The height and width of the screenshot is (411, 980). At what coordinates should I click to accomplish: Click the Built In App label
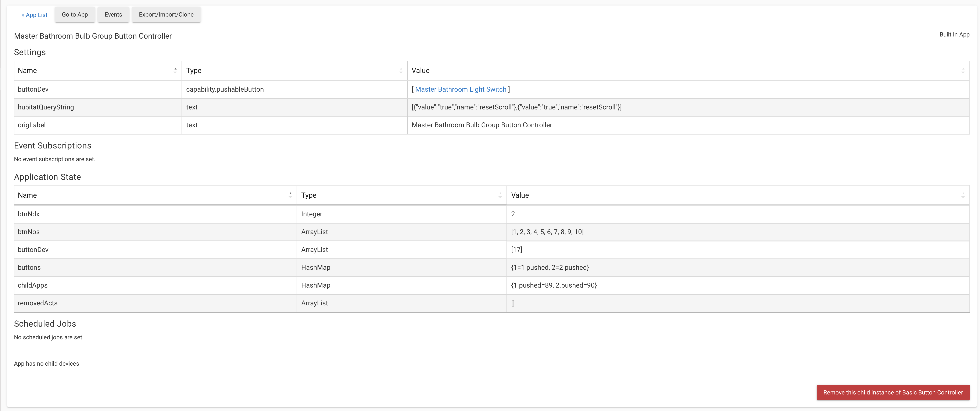(954, 35)
